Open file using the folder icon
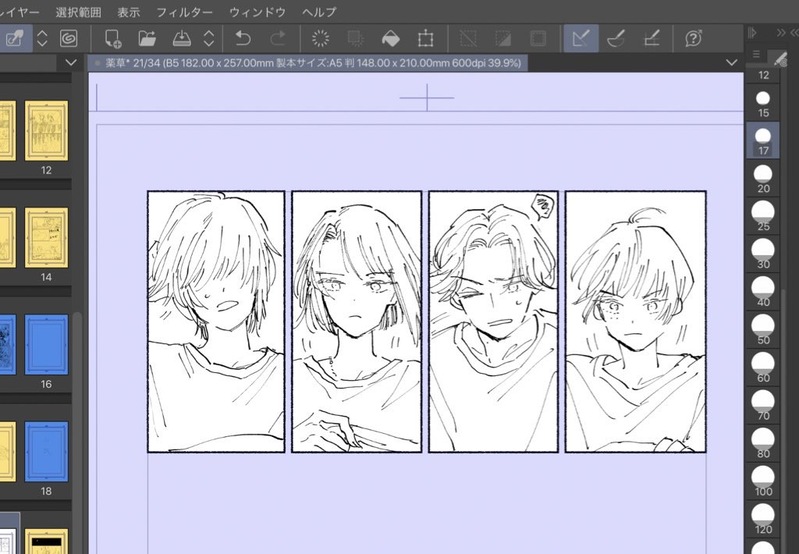 point(147,38)
